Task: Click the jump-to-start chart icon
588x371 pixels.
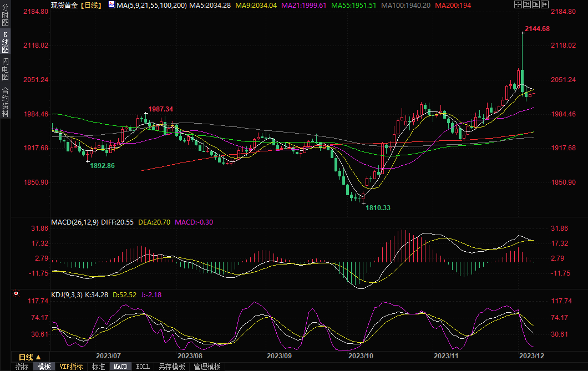Action: pos(527,4)
